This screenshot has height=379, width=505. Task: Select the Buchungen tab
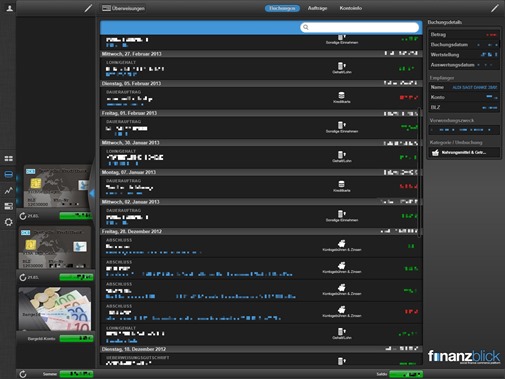coord(282,8)
